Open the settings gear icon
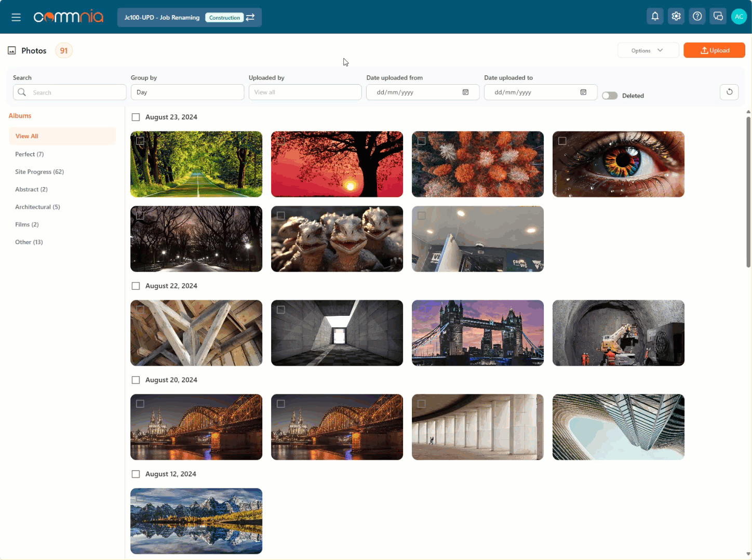The height and width of the screenshot is (560, 752). pos(676,17)
